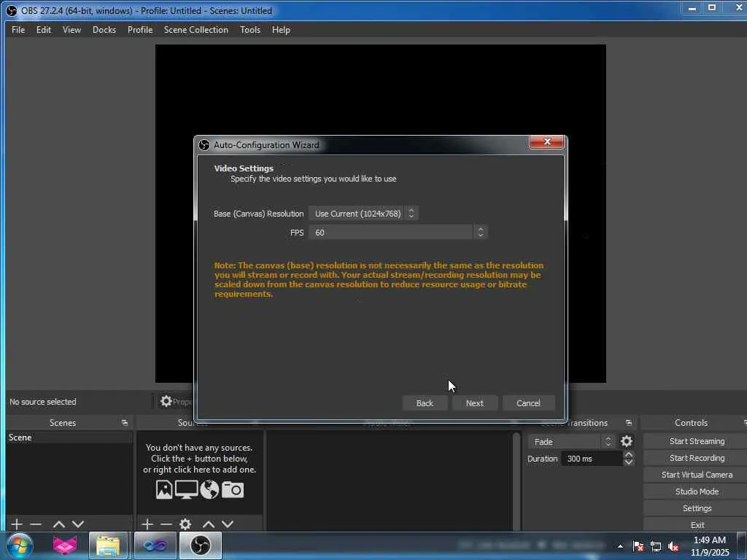747x560 pixels.
Task: Open the File menu
Action: pos(18,29)
